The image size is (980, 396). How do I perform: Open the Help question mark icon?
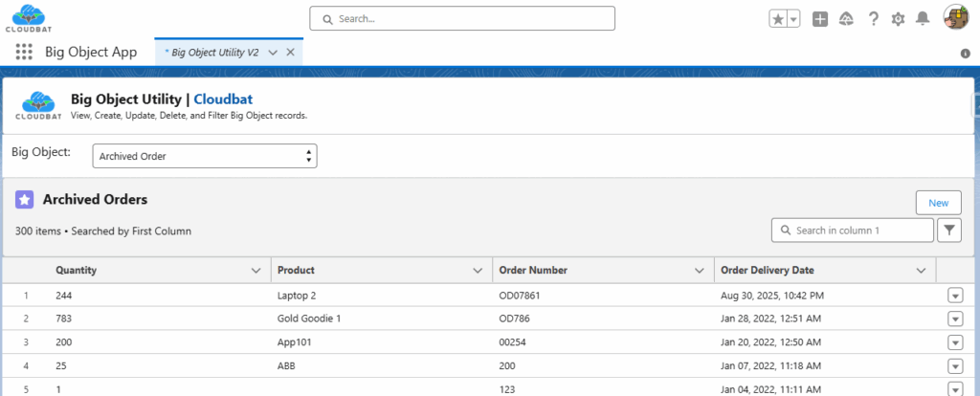873,19
